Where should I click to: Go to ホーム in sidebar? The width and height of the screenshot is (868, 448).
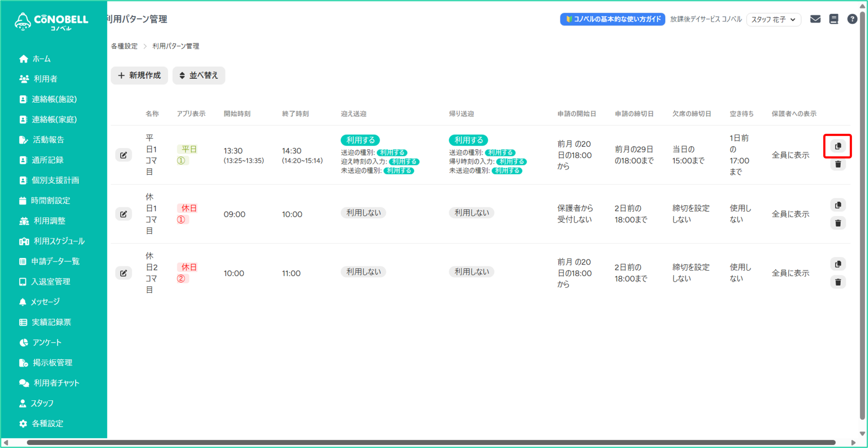[41, 59]
